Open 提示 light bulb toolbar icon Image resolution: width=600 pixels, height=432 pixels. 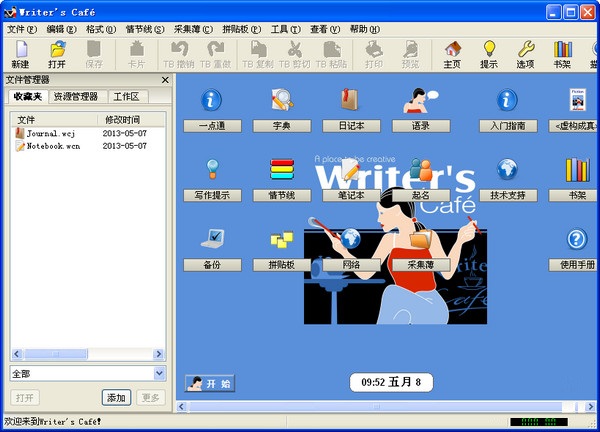point(489,49)
